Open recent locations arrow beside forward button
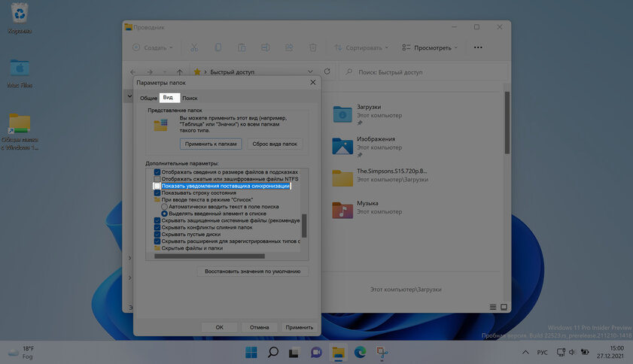 (164, 72)
